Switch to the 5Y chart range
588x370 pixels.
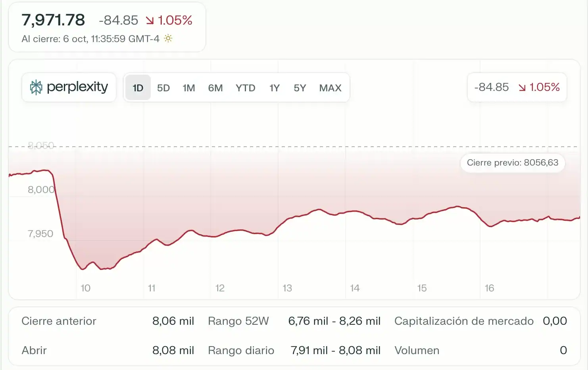pos(300,88)
